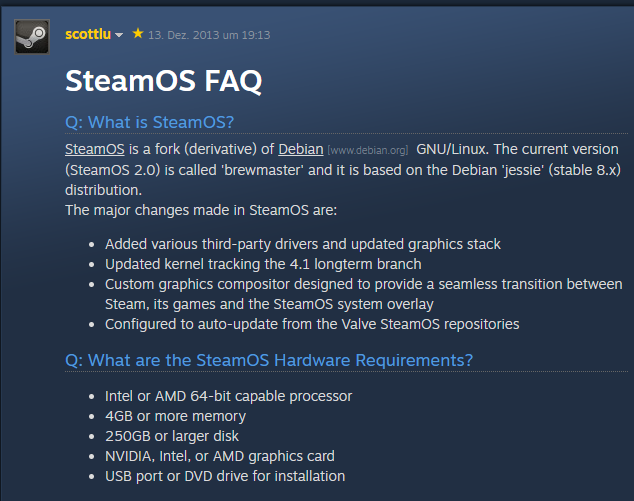Click the Steam logo avatar of the poster
This screenshot has height=501, width=634.
(32, 36)
